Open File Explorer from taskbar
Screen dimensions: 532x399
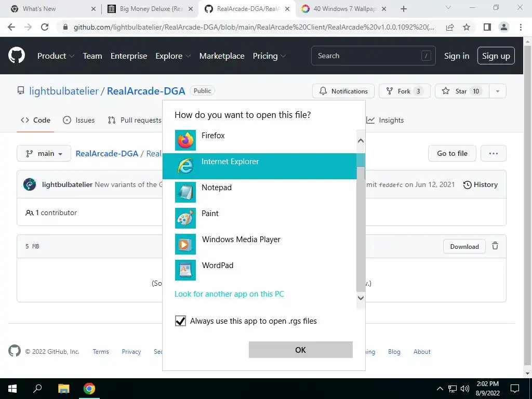pos(63,389)
